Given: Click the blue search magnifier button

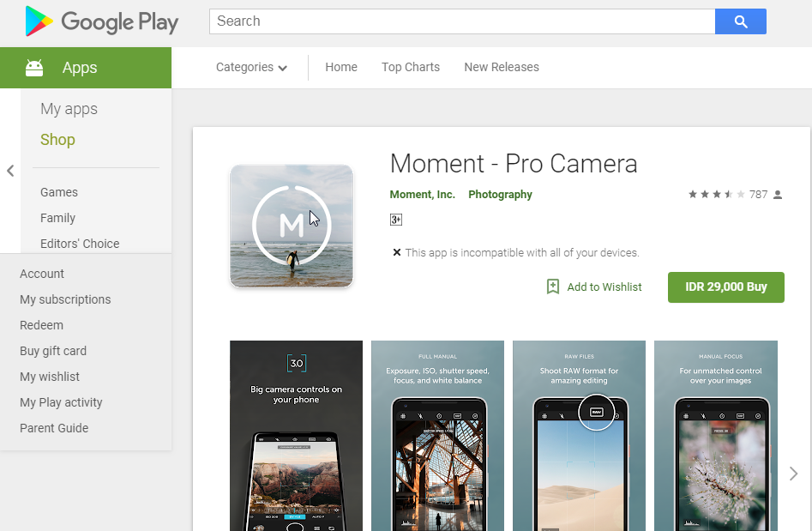Looking at the screenshot, I should pyautogui.click(x=741, y=21).
